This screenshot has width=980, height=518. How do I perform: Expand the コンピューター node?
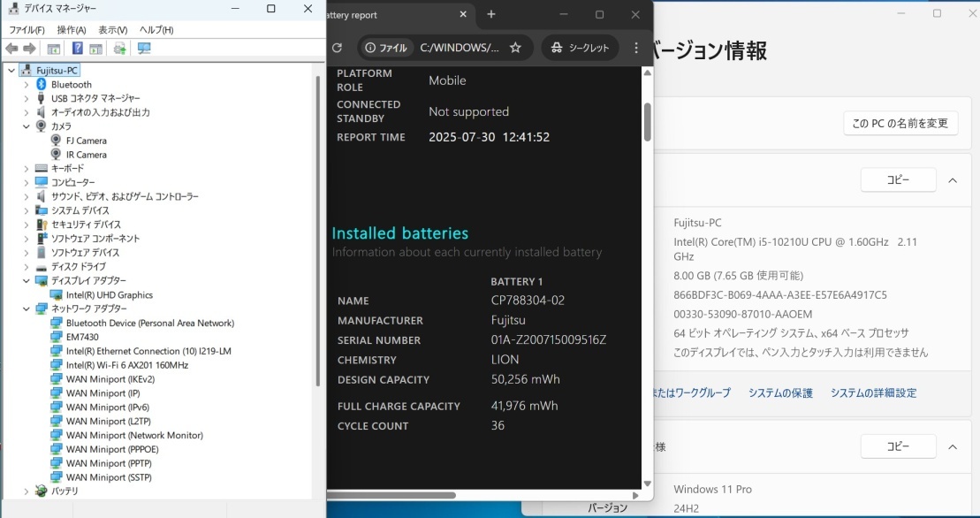27,182
